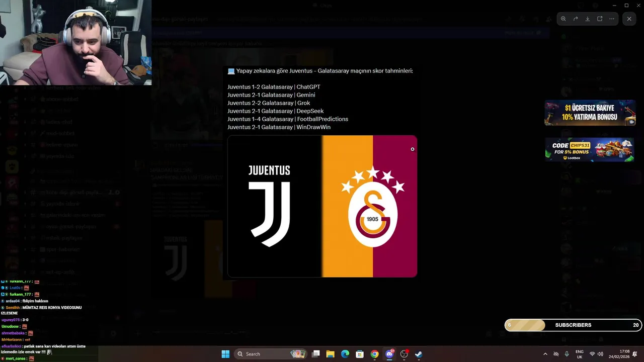The image size is (644, 362).
Task: Maximize or restore the Discord window
Action: tap(626, 6)
